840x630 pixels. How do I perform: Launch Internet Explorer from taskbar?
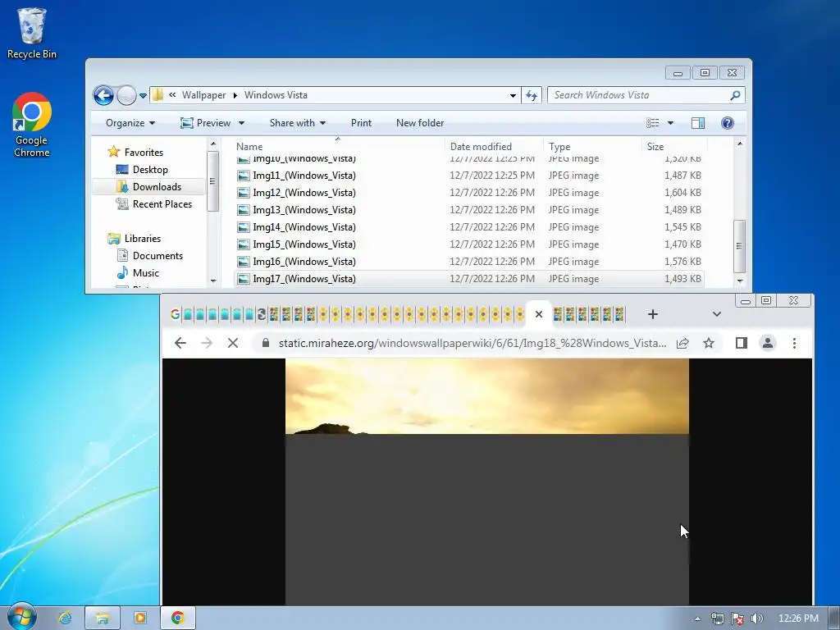(66, 619)
